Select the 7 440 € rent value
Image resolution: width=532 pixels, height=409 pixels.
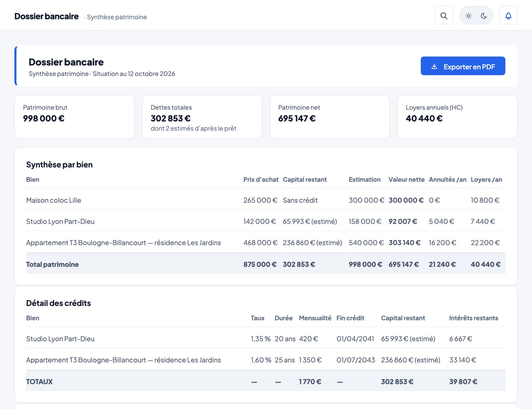click(x=483, y=221)
